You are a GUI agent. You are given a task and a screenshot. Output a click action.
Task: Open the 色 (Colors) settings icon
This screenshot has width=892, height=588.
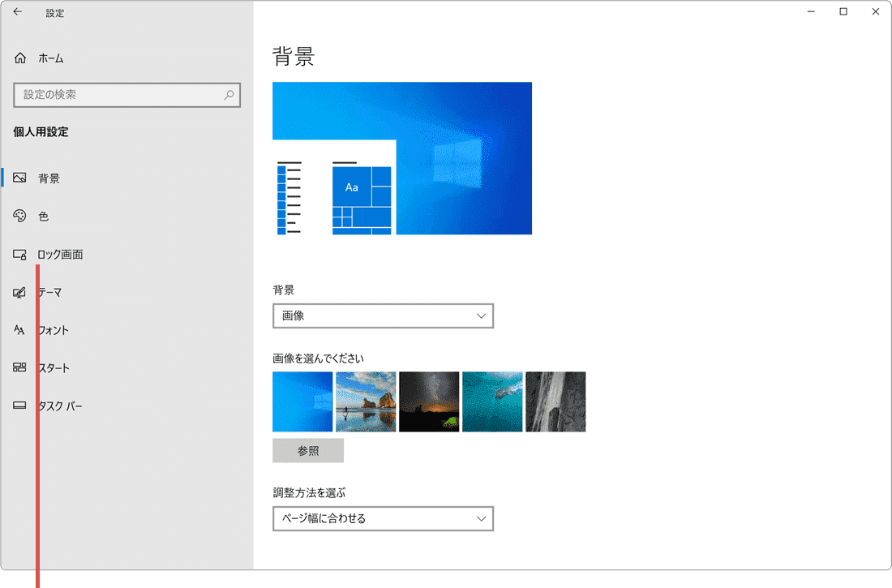point(19,216)
